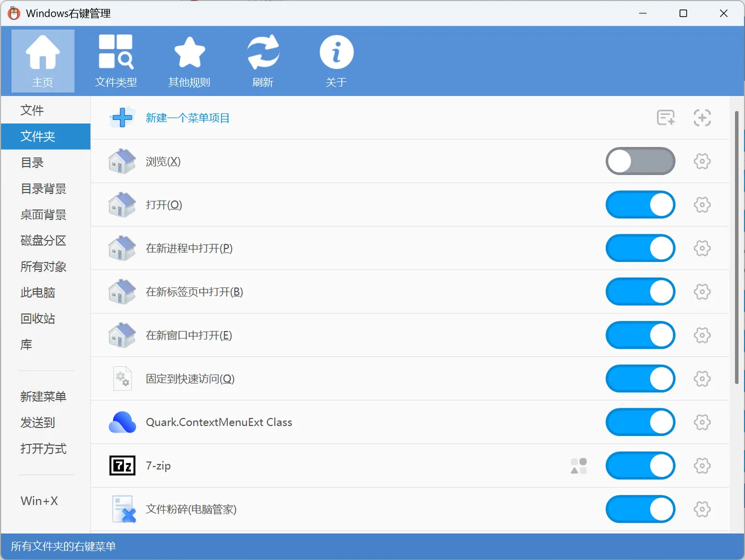745x560 pixels.
Task: Select 回收站 in the sidebar
Action: (46, 318)
